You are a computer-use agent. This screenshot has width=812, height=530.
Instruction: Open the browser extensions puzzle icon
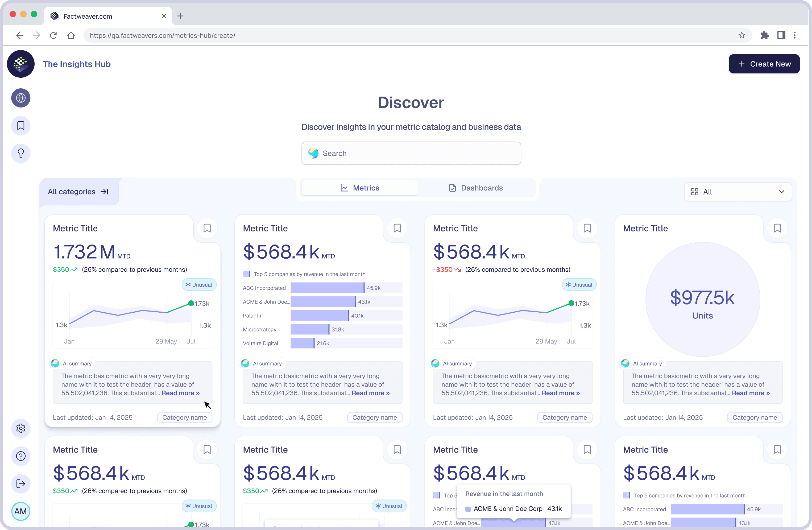765,35
